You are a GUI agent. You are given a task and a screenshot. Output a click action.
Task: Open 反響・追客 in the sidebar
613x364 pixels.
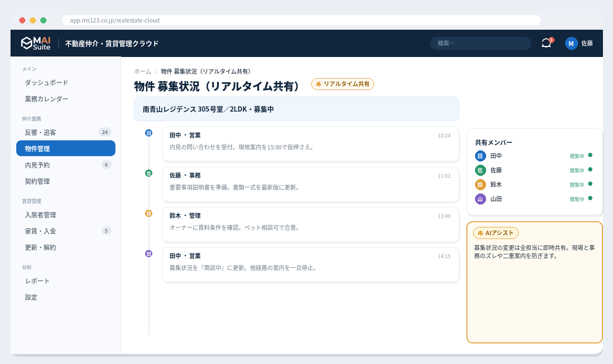pyautogui.click(x=66, y=132)
